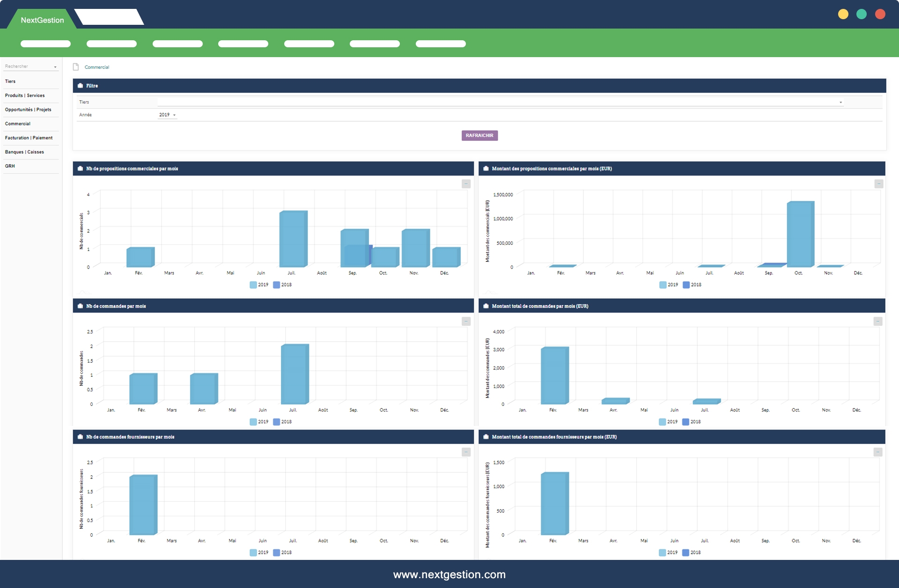Toggle 2019 series in Nb de propositions legend

[x=259, y=285]
